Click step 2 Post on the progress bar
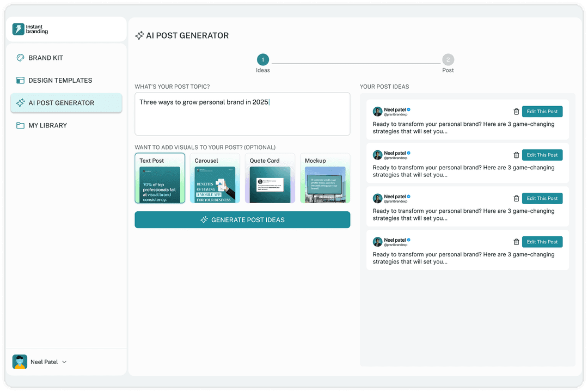 pyautogui.click(x=448, y=59)
